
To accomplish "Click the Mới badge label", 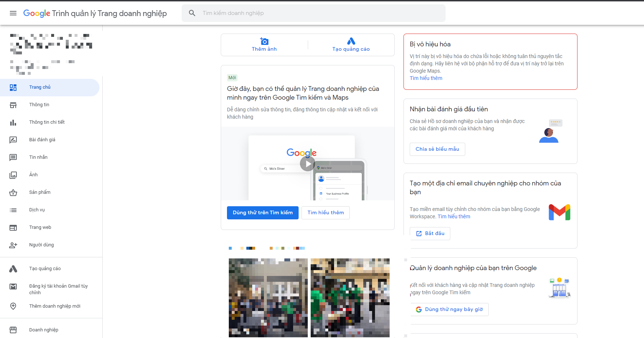I will (x=232, y=78).
